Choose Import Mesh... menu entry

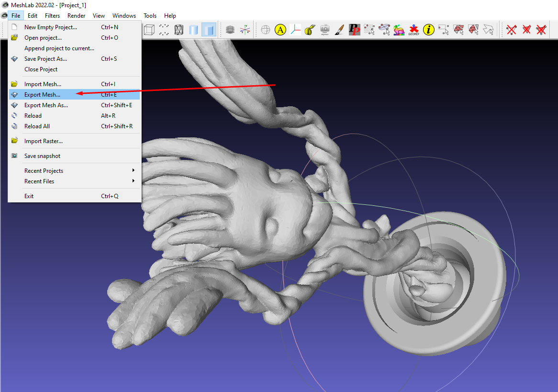(x=74, y=84)
